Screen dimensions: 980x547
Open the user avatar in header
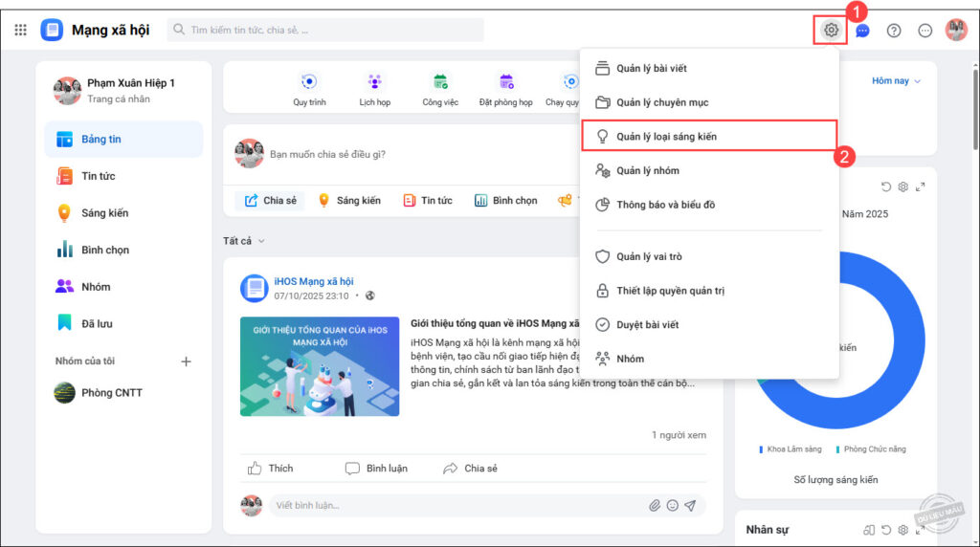pos(956,30)
